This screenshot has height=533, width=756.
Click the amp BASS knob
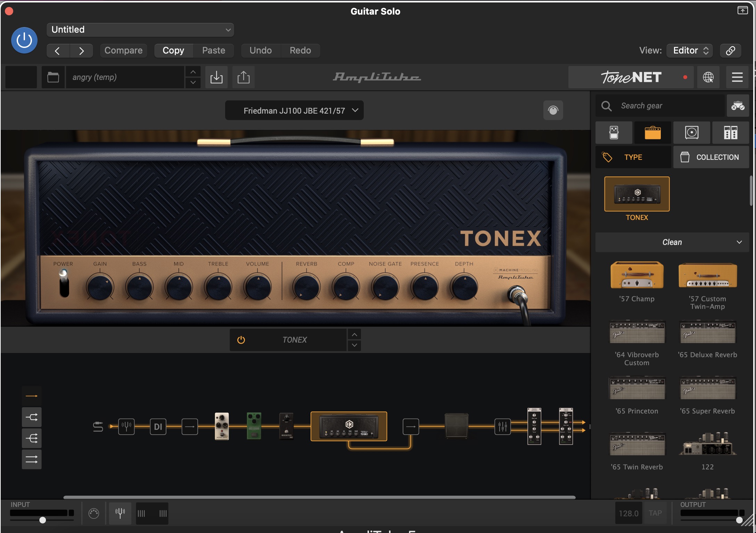point(139,287)
